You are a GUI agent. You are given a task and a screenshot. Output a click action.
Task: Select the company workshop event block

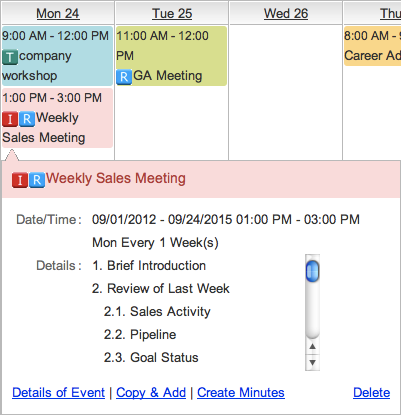(x=57, y=56)
